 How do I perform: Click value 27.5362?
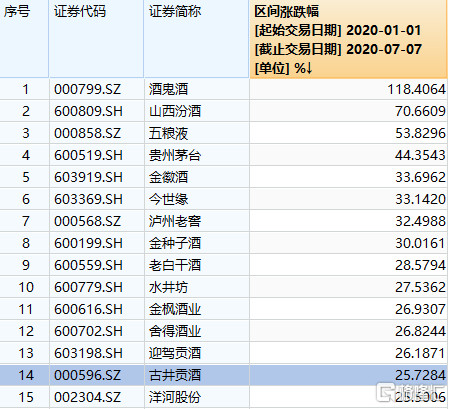420,287
